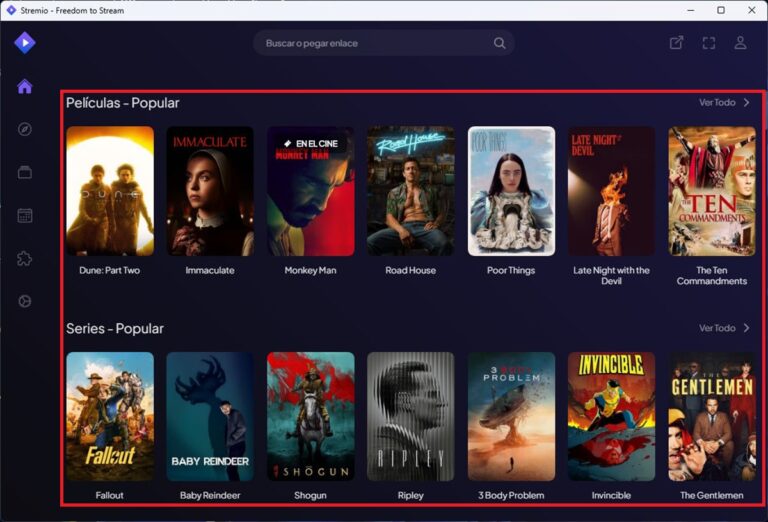Click the 'EN EL CINE' badge

311,143
